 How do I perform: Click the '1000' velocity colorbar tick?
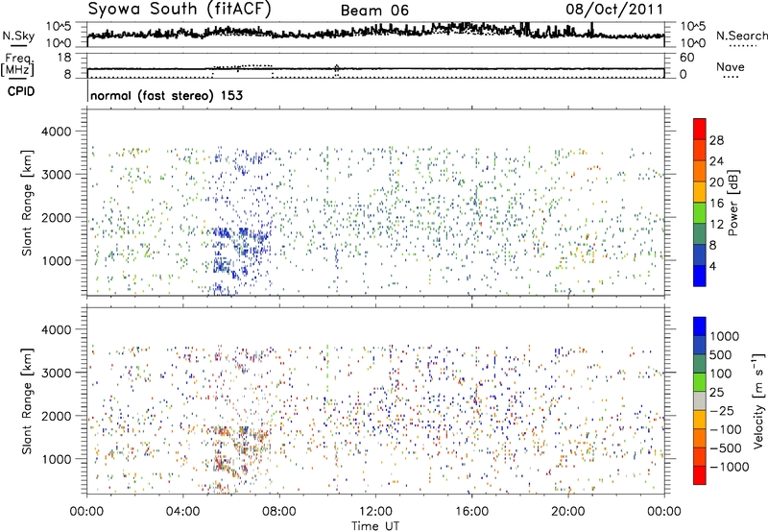724,336
